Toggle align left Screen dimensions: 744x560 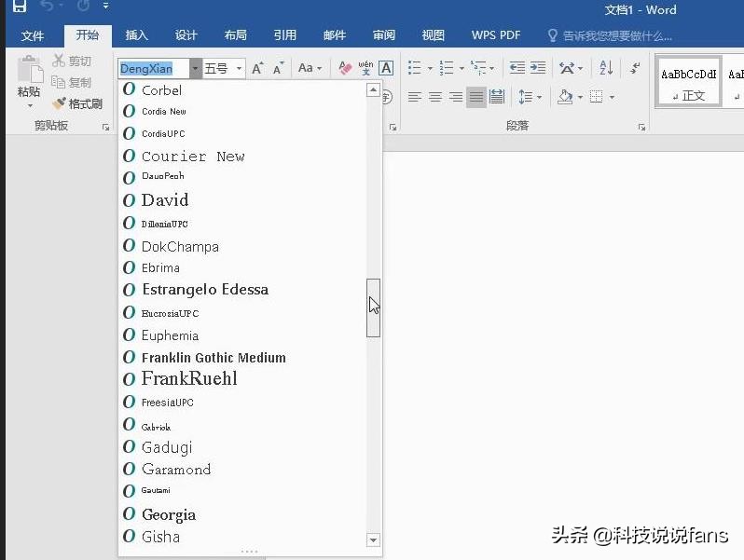point(414,97)
